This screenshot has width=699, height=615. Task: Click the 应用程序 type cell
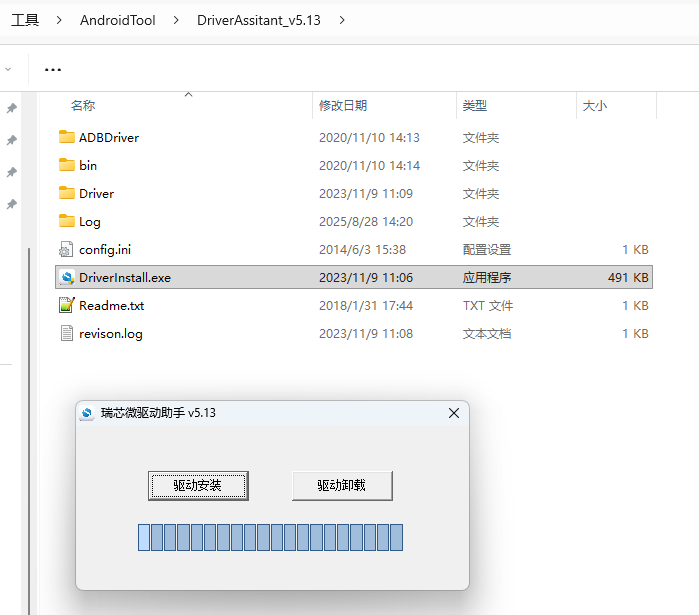[x=487, y=278]
